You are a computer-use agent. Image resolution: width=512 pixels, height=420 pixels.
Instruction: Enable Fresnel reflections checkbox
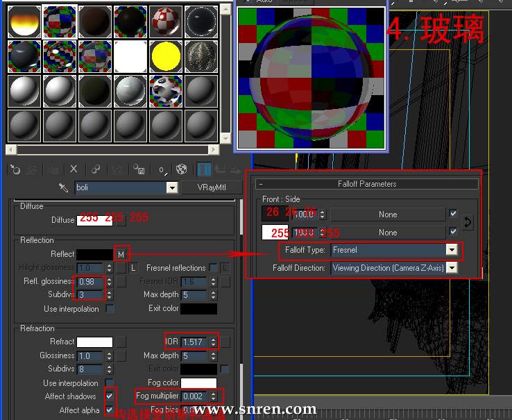214,268
